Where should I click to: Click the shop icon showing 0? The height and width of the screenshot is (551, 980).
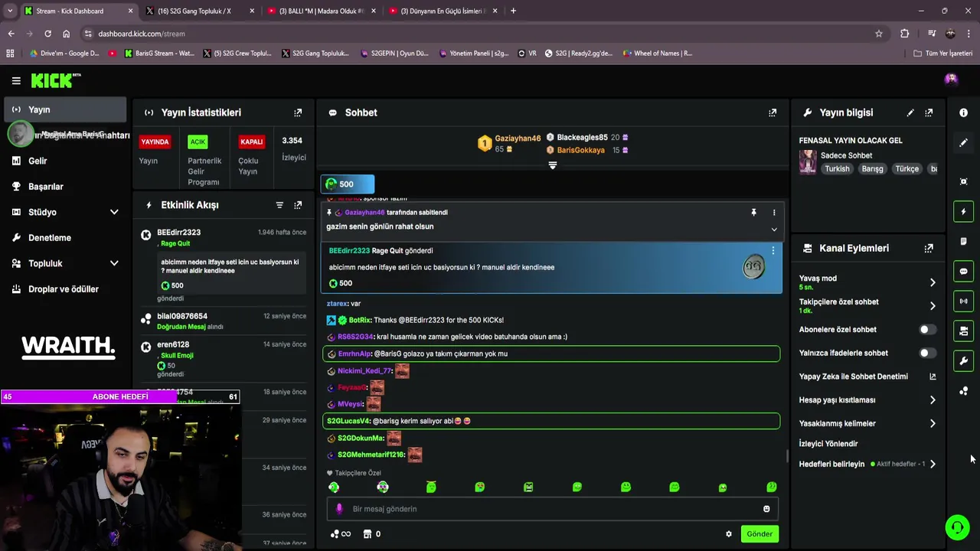tap(372, 534)
